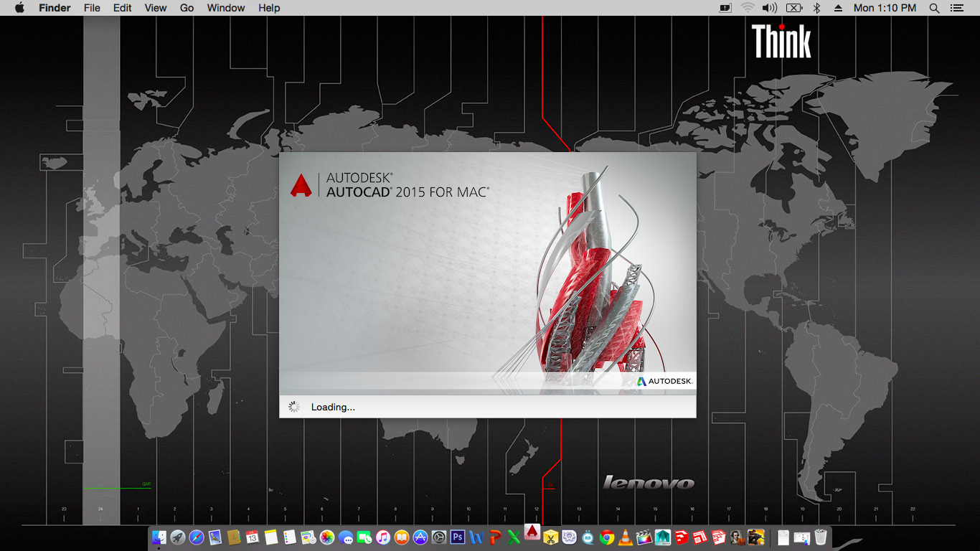This screenshot has width=980, height=551.
Task: Open the eject menu in menu bar
Action: point(838,8)
